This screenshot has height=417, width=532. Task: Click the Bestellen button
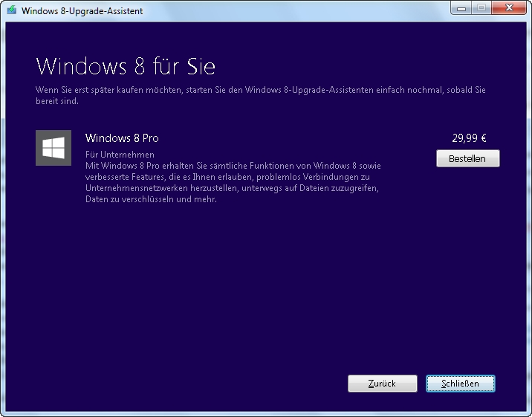(x=468, y=158)
